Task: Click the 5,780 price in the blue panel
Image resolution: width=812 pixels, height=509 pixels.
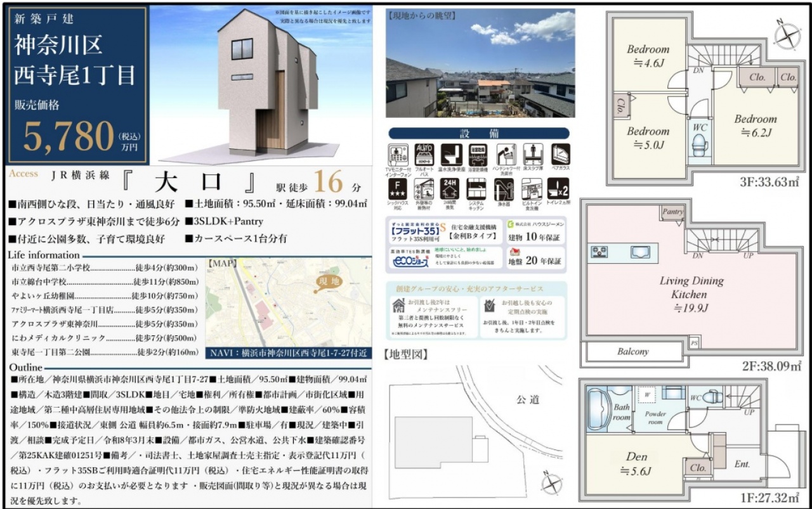Action: tap(69, 136)
